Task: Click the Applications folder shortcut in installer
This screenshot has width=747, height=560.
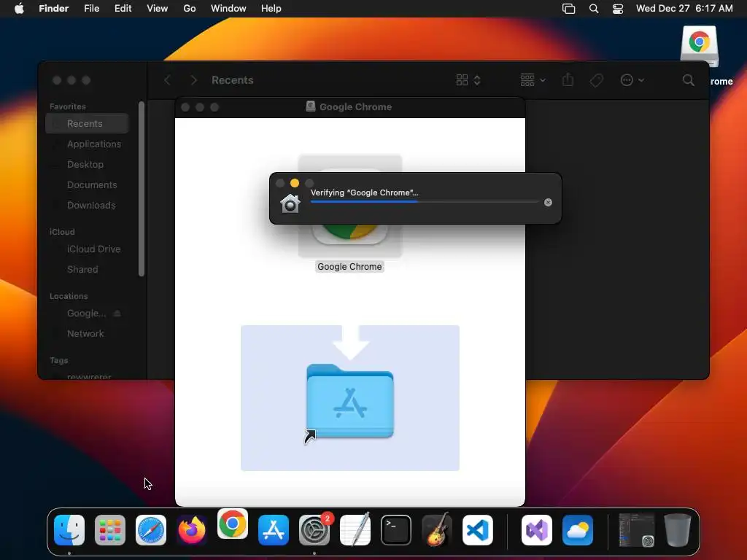Action: pyautogui.click(x=350, y=400)
